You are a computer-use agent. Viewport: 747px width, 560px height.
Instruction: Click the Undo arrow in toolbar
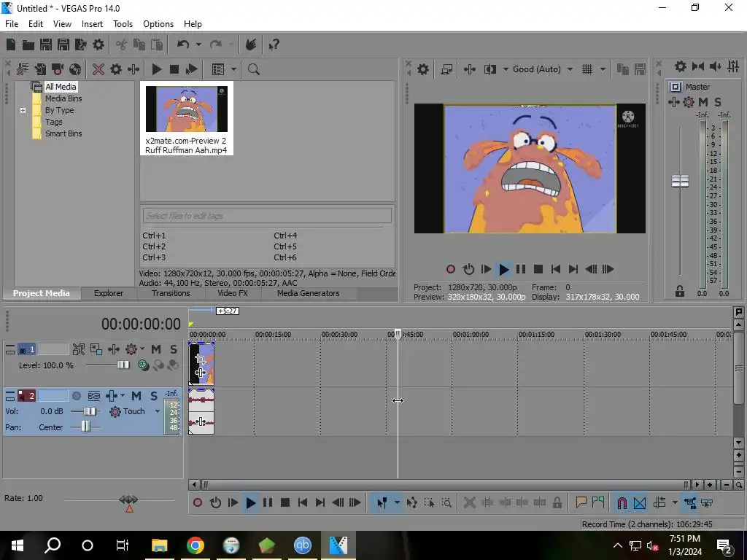tap(183, 44)
